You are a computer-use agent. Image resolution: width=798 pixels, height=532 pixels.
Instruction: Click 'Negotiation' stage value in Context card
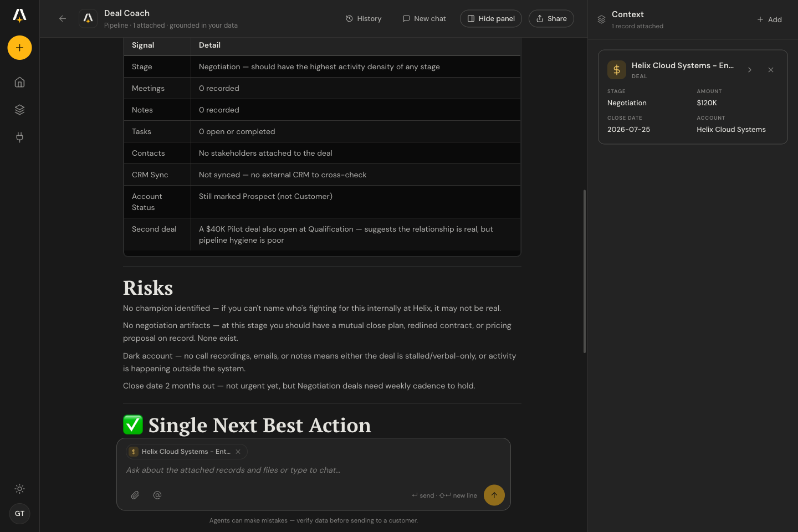tap(627, 103)
